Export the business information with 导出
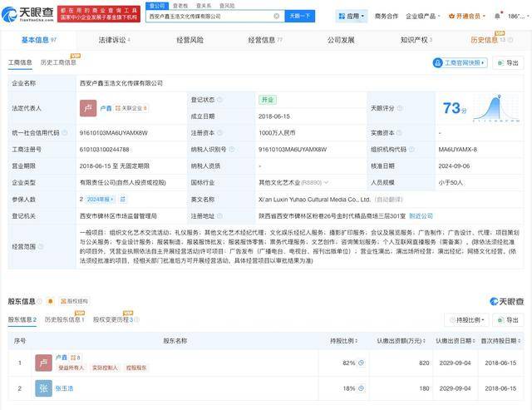Viewport: 532px width, 410px height. [x=507, y=62]
